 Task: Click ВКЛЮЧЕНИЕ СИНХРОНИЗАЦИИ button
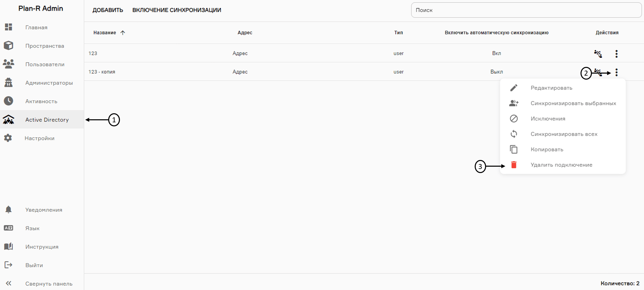pyautogui.click(x=176, y=10)
